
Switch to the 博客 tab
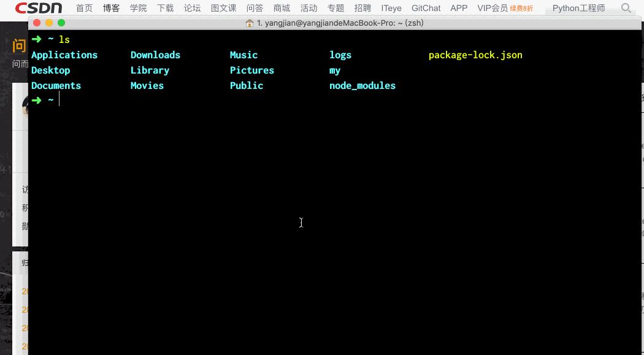111,8
